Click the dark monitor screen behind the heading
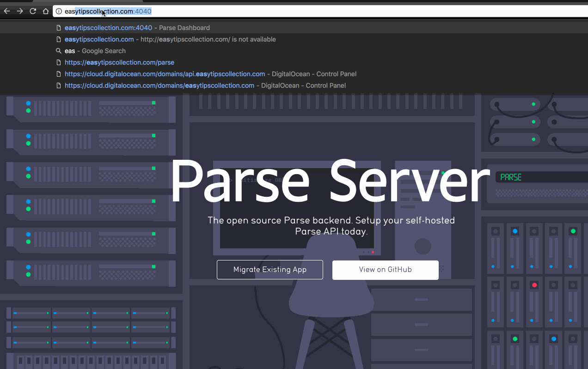 tap(296, 240)
